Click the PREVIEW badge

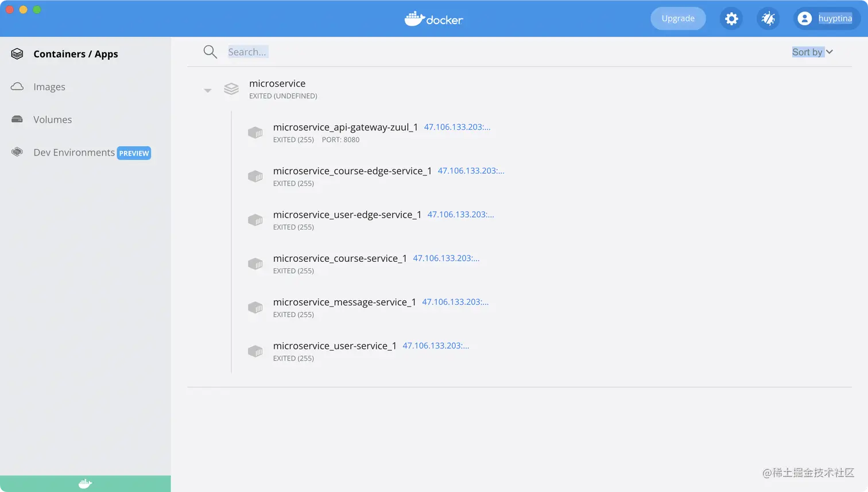134,153
